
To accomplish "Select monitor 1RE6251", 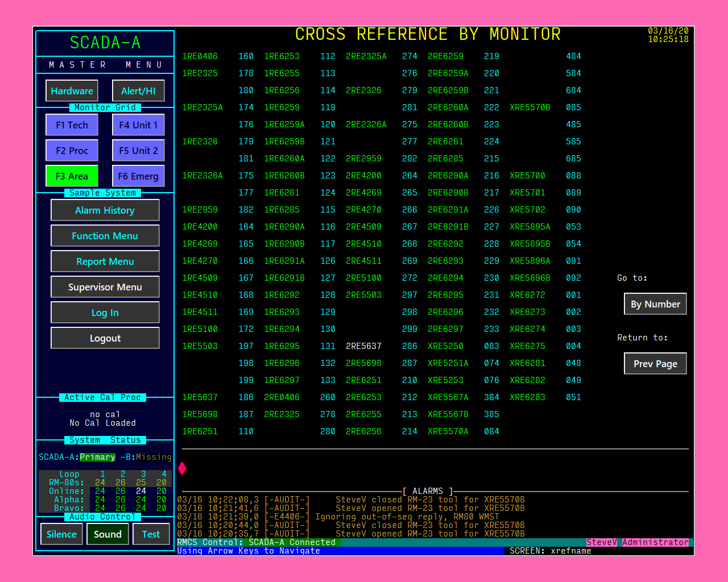I will (200, 431).
